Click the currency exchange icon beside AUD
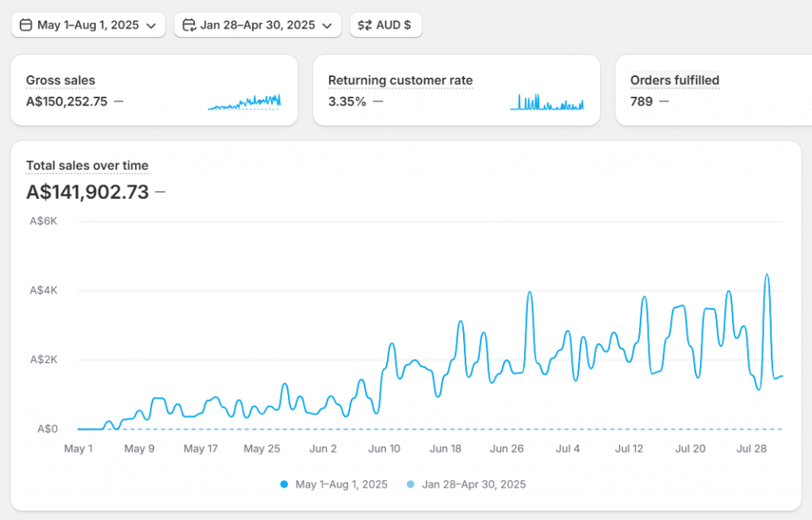Image resolution: width=812 pixels, height=520 pixels. point(366,25)
